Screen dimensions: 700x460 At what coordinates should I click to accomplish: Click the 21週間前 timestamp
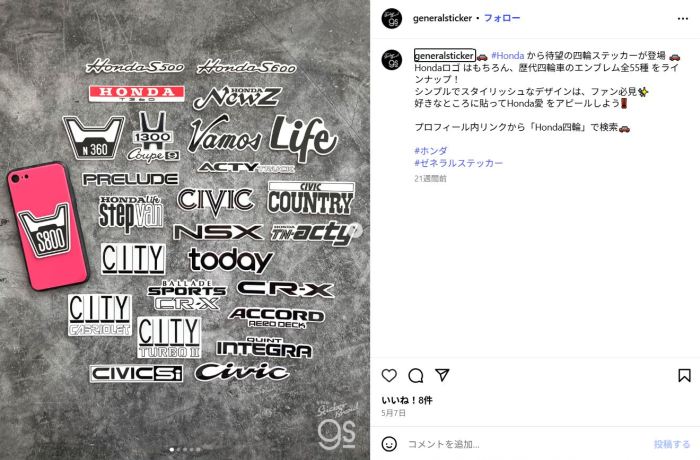pyautogui.click(x=430, y=178)
